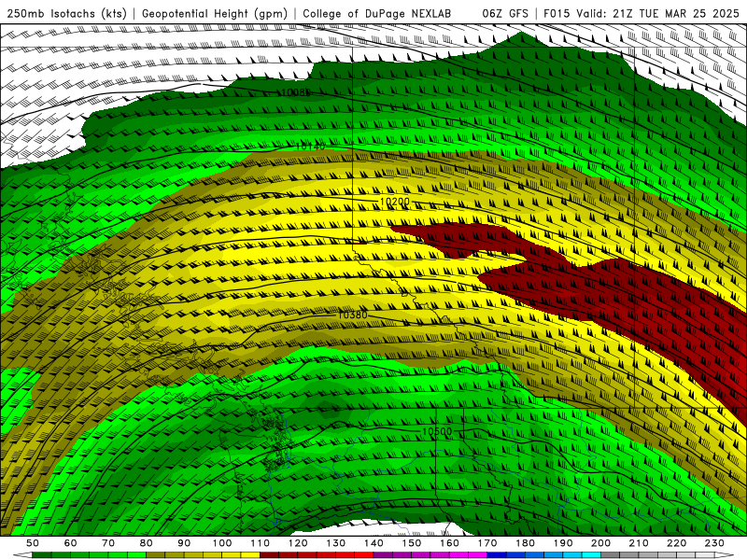The height and width of the screenshot is (560, 747).
Task: Select the bright yellow swatch ending at 110
Action: 250,555
